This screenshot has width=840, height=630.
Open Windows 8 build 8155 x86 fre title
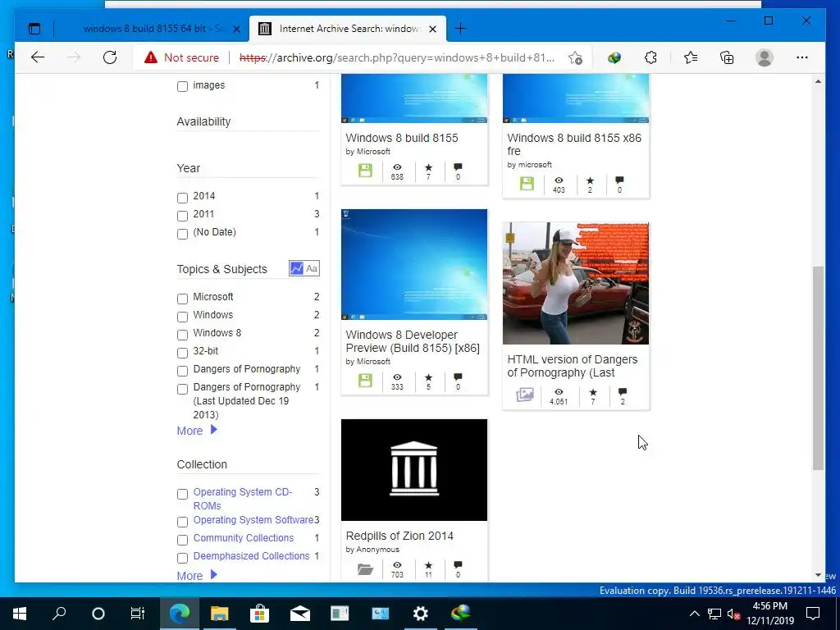(573, 144)
